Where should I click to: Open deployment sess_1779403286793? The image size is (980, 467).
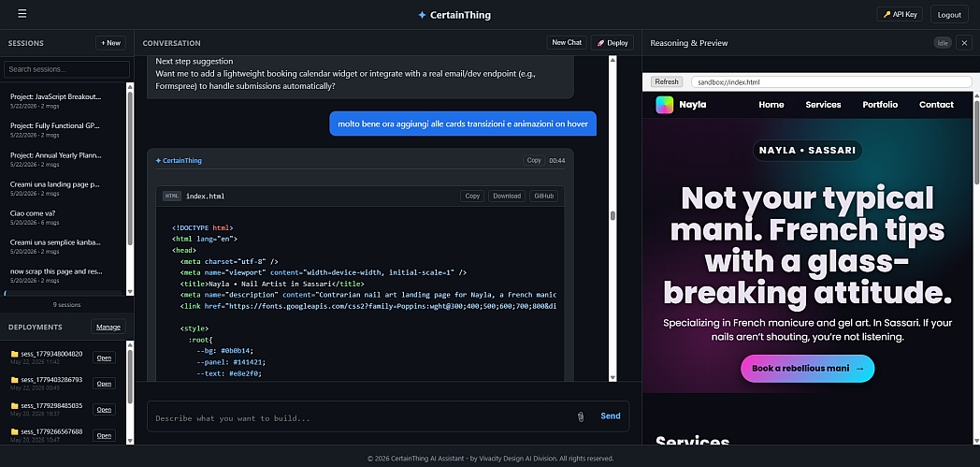pyautogui.click(x=104, y=383)
